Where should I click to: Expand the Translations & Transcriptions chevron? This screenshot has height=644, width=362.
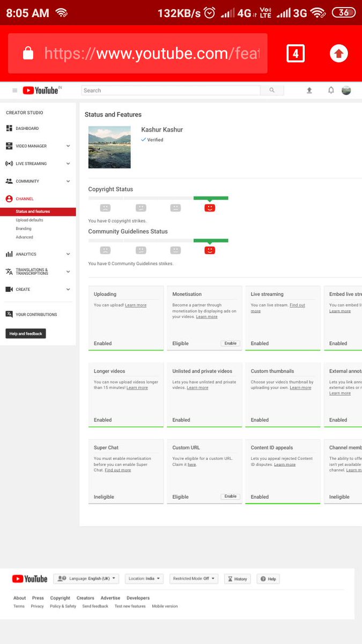(x=68, y=272)
